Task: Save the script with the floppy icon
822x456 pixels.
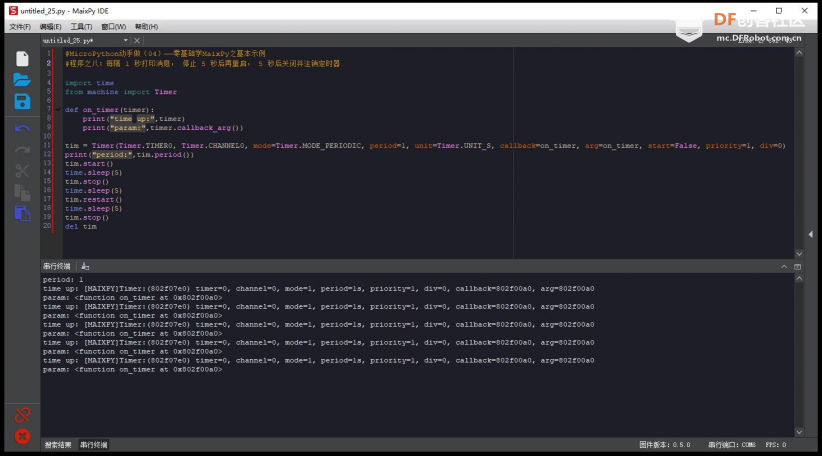Action: (x=22, y=101)
